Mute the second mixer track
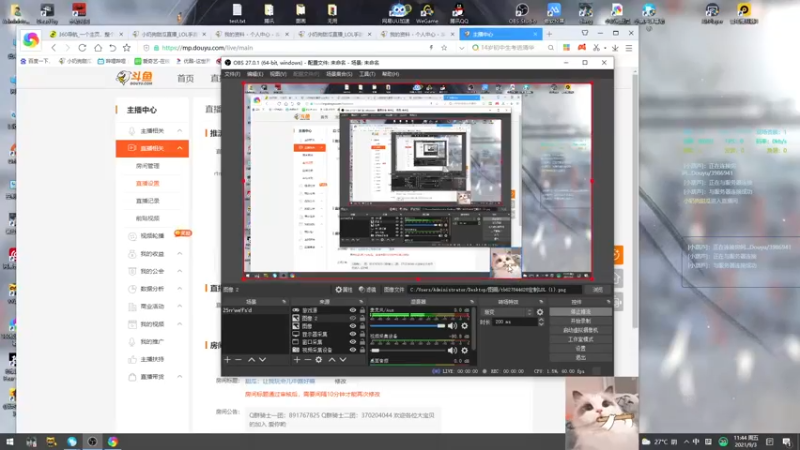Image resolution: width=800 pixels, height=450 pixels. (x=453, y=351)
